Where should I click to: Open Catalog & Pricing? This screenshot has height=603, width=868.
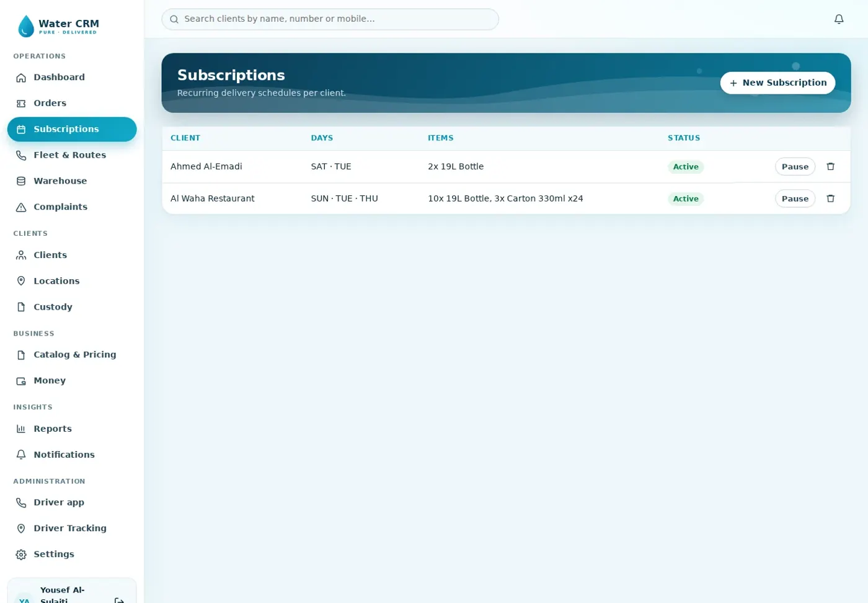(72, 355)
